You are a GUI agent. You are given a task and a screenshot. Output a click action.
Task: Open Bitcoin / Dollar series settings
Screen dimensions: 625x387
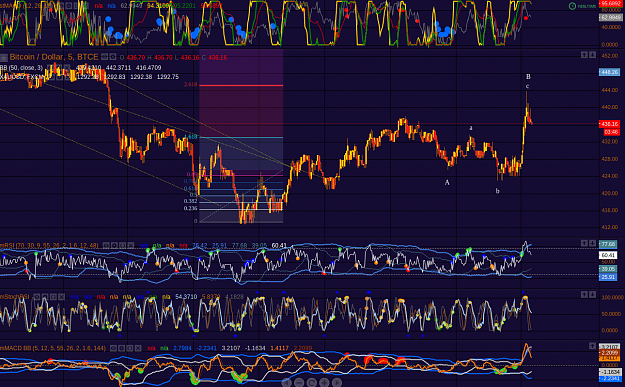pyautogui.click(x=113, y=57)
